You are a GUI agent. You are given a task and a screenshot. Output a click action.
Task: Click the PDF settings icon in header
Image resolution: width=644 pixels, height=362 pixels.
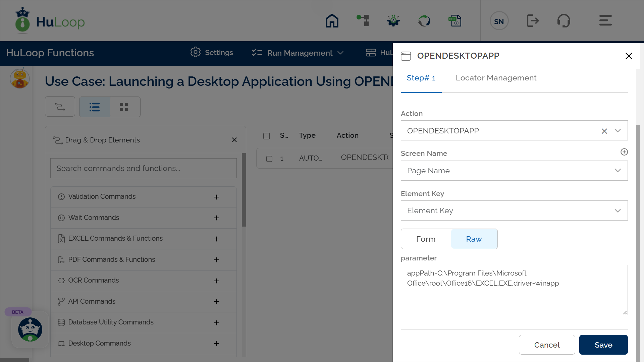pos(455,21)
